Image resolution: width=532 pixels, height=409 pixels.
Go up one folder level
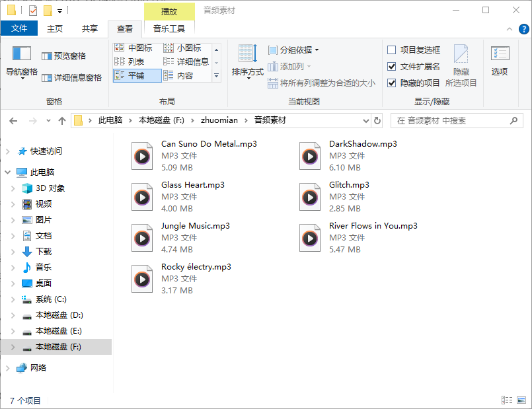click(61, 121)
